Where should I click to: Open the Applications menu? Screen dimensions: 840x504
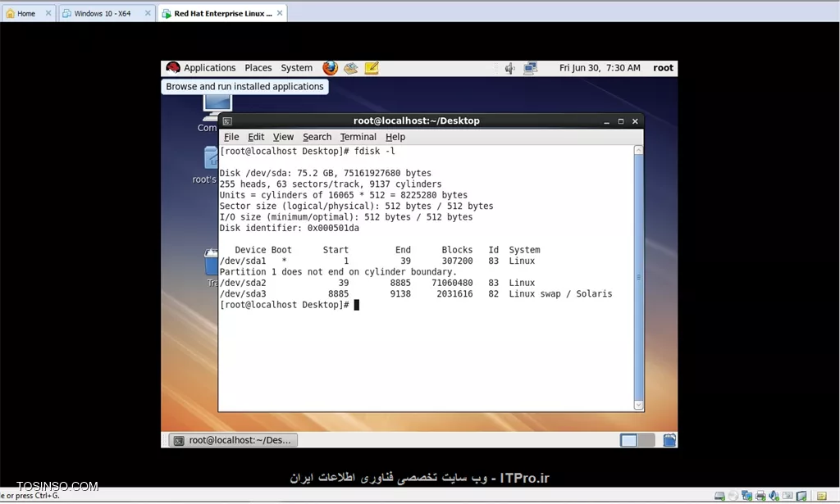pos(209,68)
